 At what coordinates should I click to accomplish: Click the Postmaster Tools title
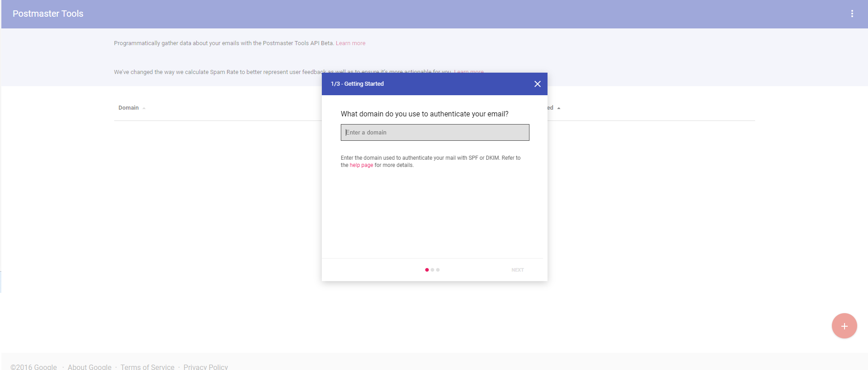48,14
